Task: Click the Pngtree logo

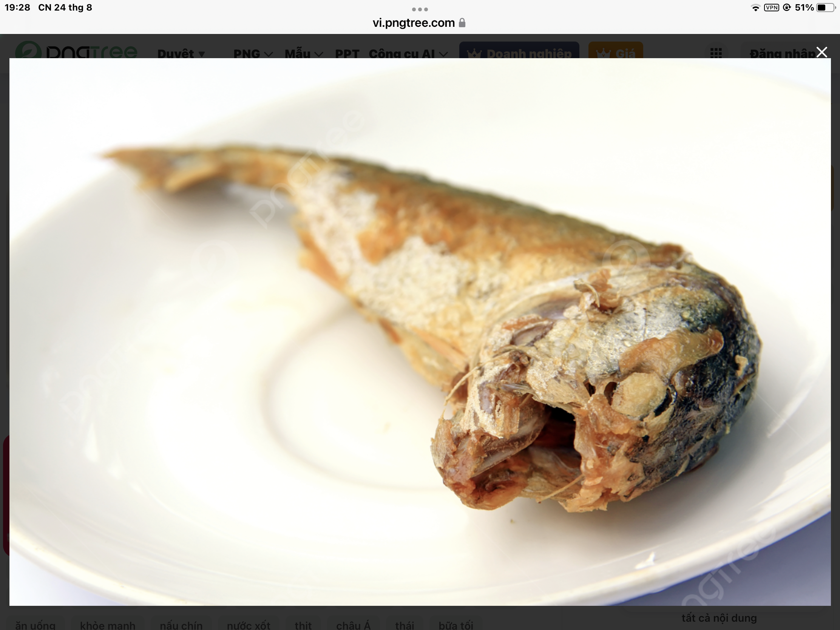Action: point(76,51)
